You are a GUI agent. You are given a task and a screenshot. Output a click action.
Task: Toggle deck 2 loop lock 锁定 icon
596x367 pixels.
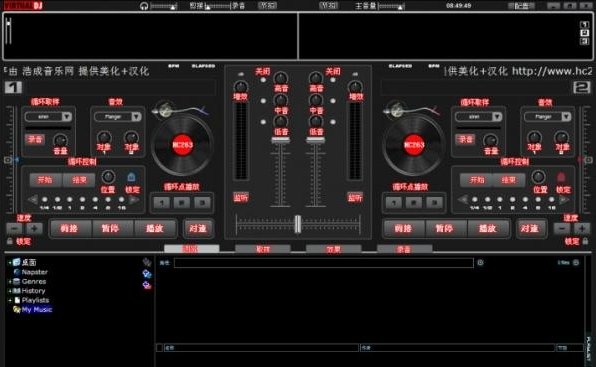561,177
